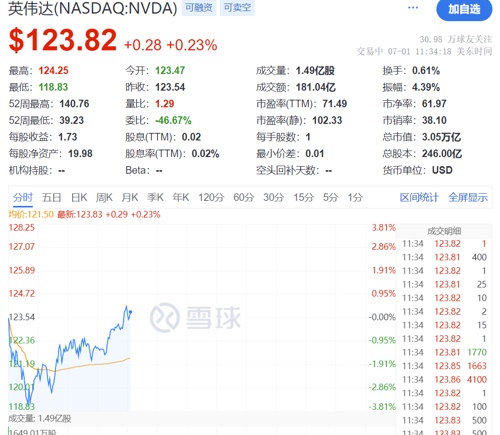500x435 pixels.
Task: Select the 月K chart tab
Action: click(130, 197)
